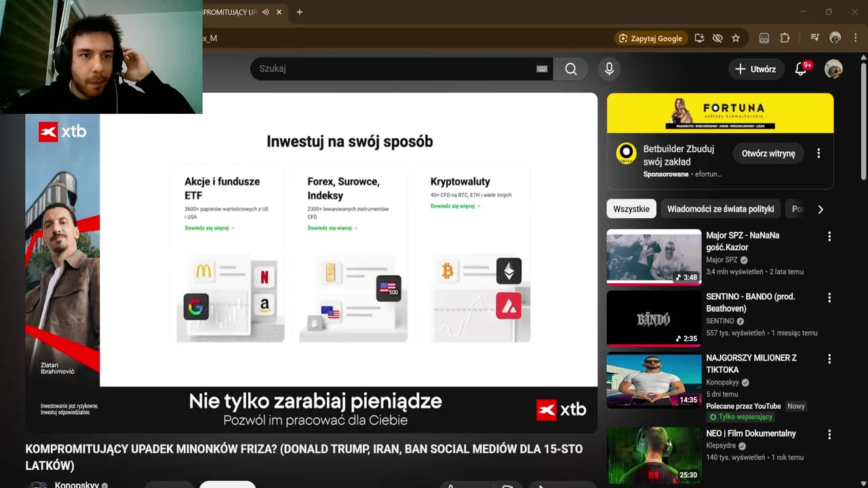Click the magnifier search button

(571, 68)
